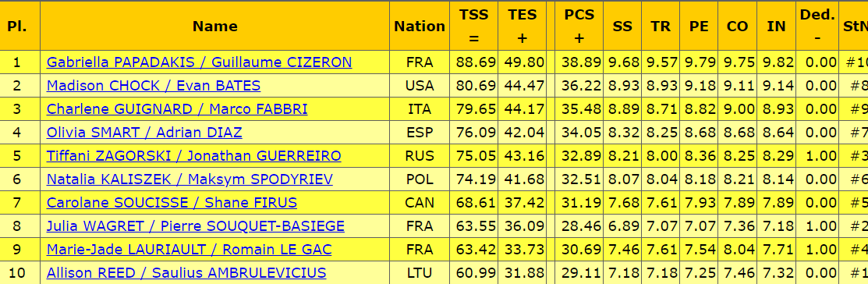
Task: Click the LTU nation cell
Action: pos(420,273)
